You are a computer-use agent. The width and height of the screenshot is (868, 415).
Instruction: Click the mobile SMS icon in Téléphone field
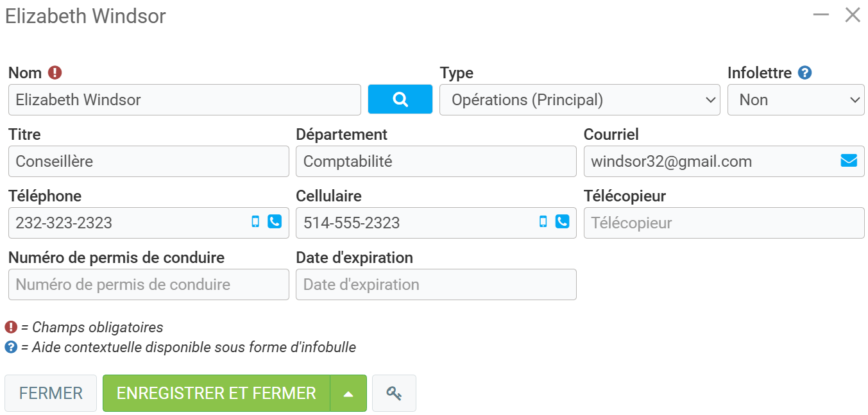click(255, 222)
